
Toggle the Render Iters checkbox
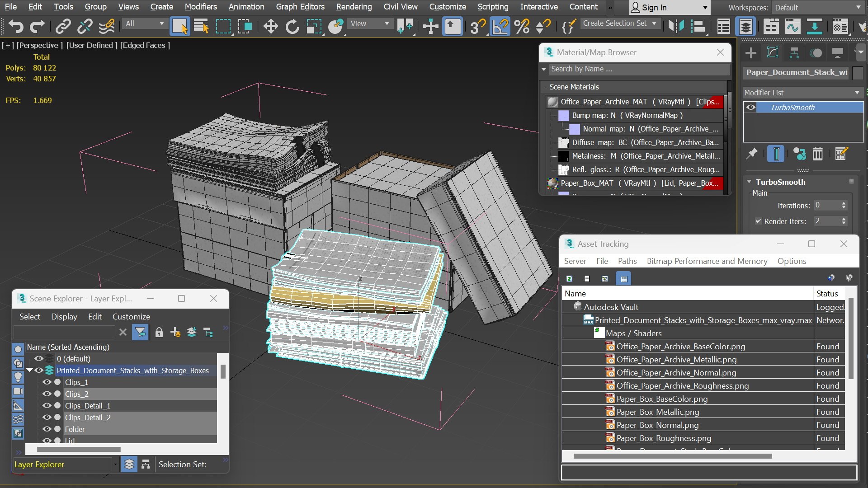click(758, 221)
